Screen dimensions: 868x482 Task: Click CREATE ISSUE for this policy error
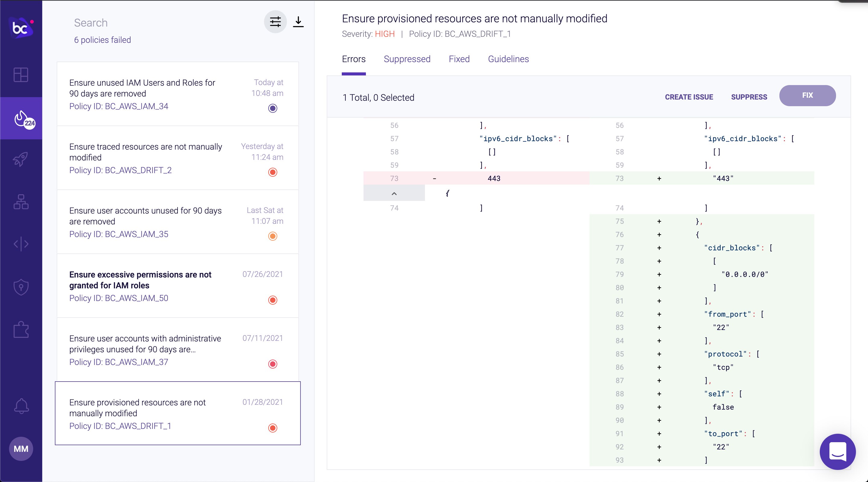tap(689, 97)
